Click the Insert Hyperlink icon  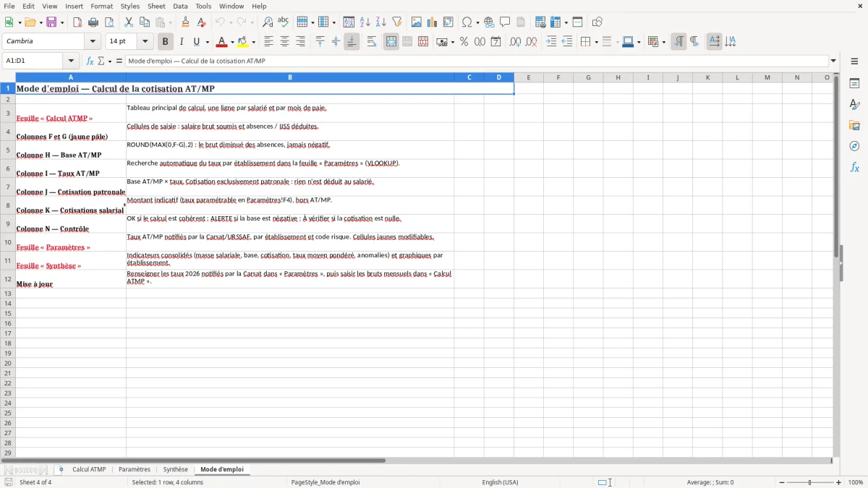coord(490,22)
